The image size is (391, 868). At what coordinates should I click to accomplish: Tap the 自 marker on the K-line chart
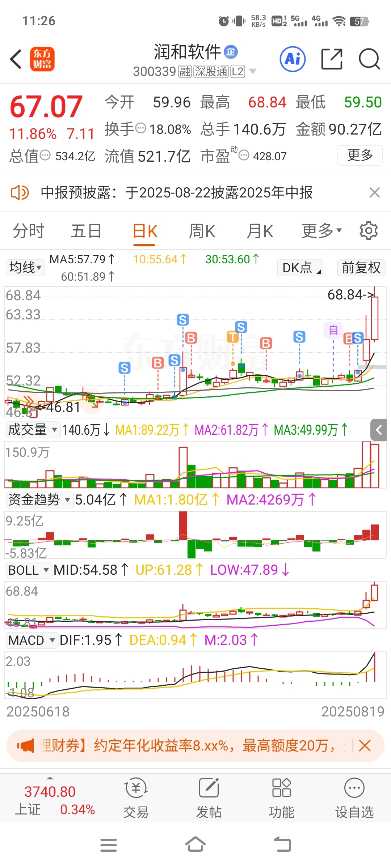[x=333, y=330]
